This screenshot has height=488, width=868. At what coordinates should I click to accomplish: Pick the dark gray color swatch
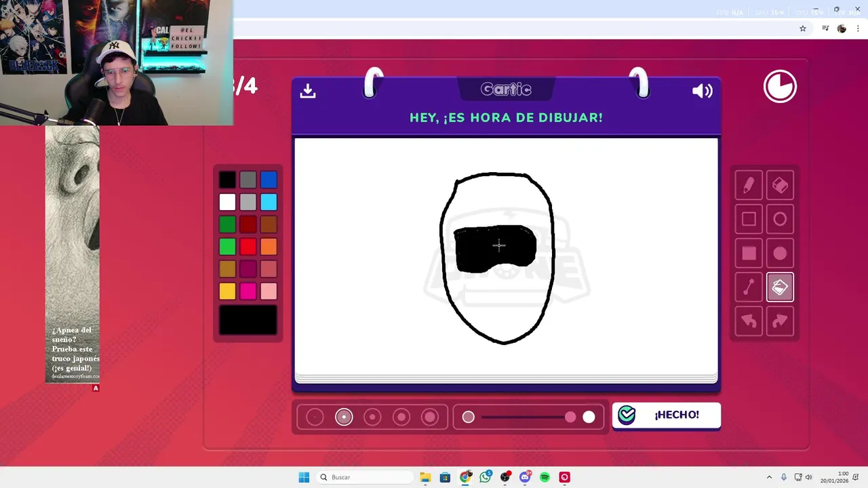pyautogui.click(x=248, y=180)
